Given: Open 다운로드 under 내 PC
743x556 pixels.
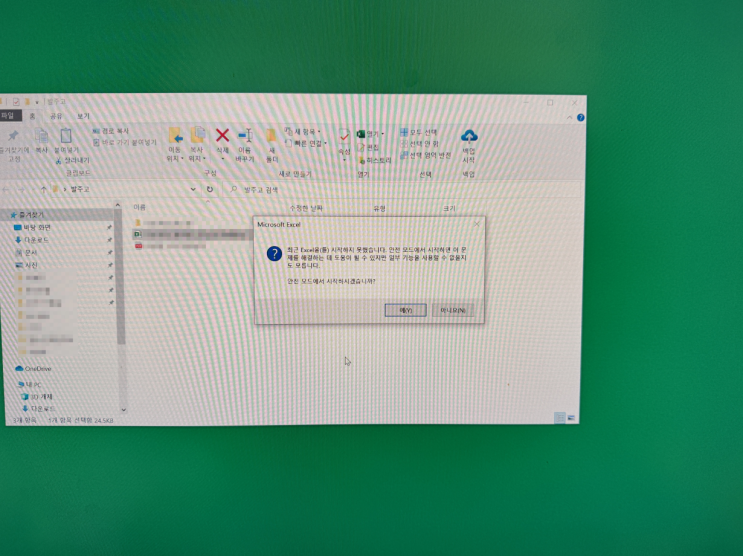Looking at the screenshot, I should pos(42,408).
